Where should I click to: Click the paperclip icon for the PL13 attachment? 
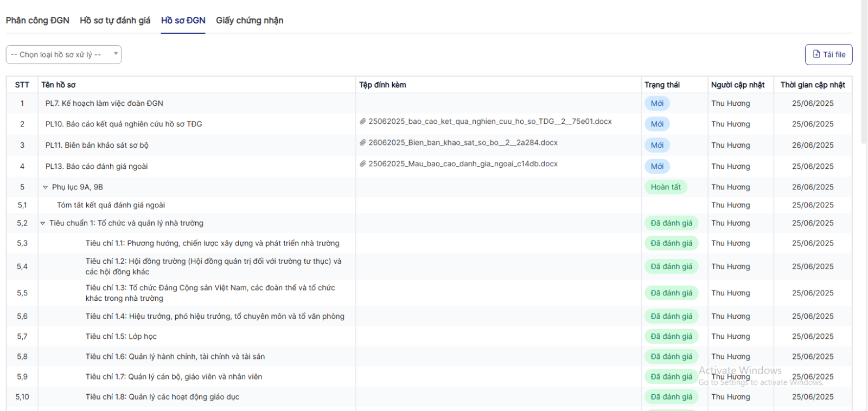coord(362,164)
